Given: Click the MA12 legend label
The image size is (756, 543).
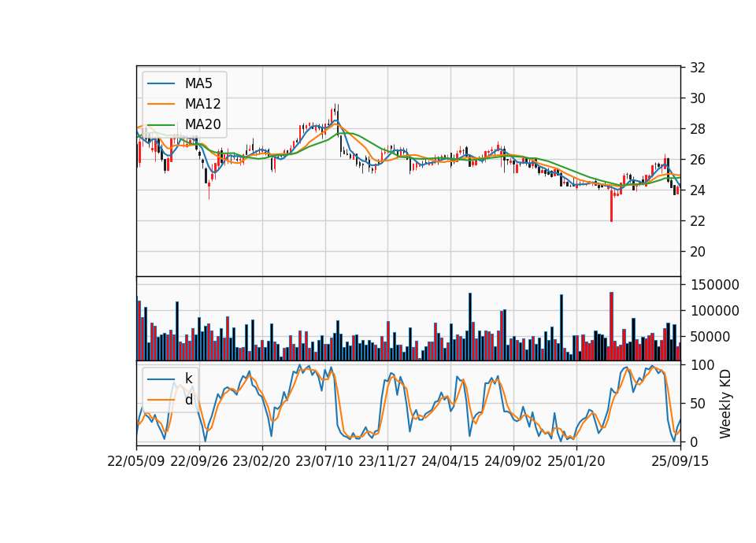Looking at the screenshot, I should [202, 104].
